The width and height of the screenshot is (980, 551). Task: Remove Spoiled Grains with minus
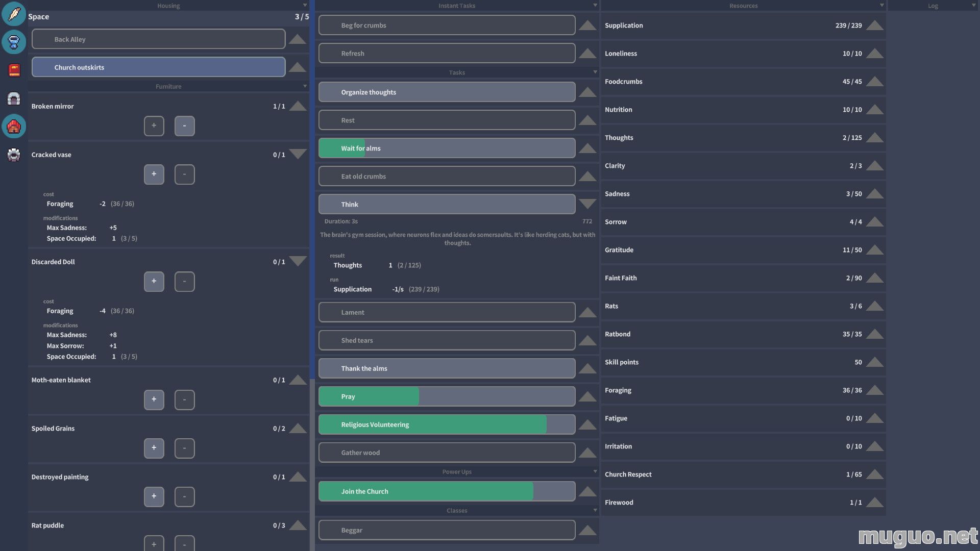[x=184, y=448]
